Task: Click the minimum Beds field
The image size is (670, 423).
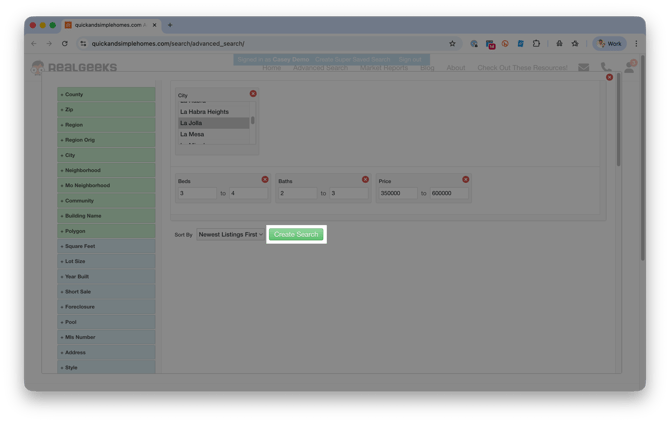Action: 197,193
